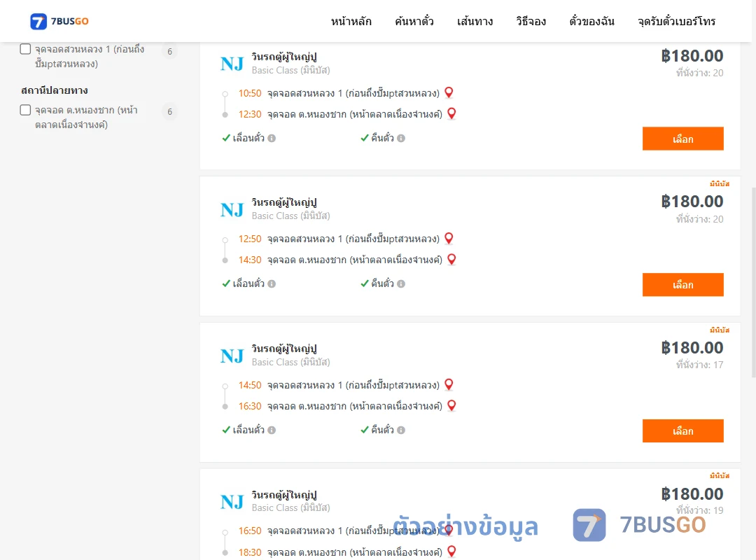Click ที่นั่งว่าง: 19 seat count text

pyautogui.click(x=699, y=510)
